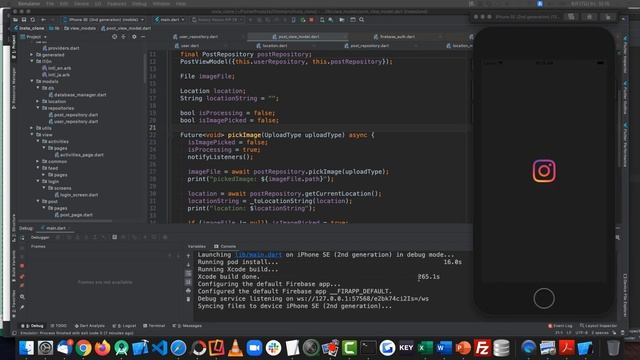Select the Console tab in Debug panel
The width and height of the screenshot is (640, 360).
(x=225, y=247)
